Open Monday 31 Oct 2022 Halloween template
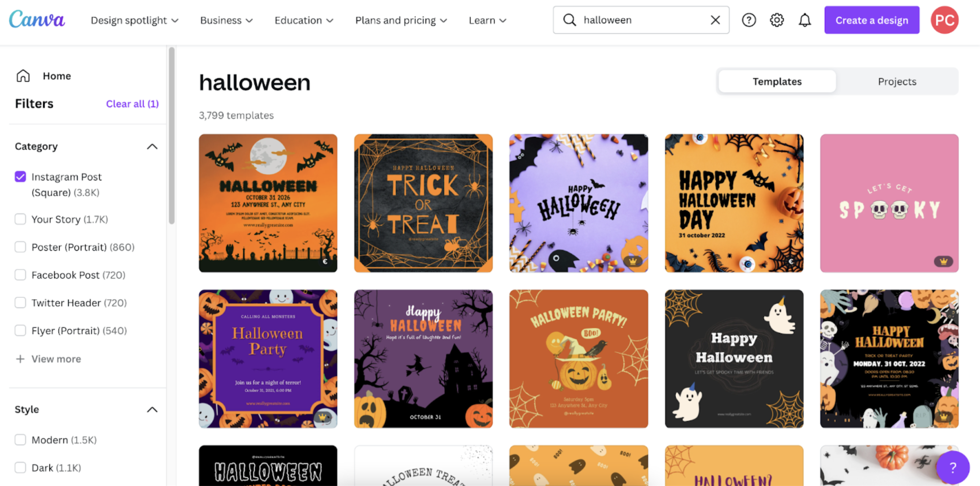This screenshot has height=486, width=980. [x=889, y=358]
